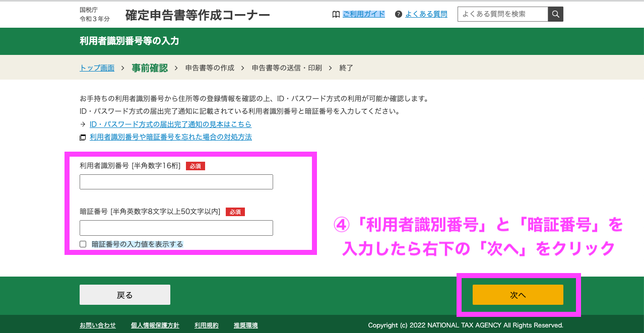The width and height of the screenshot is (644, 333).
Task: Click the new-window icon before the forgotten 暗証番号 link
Action: [83, 138]
